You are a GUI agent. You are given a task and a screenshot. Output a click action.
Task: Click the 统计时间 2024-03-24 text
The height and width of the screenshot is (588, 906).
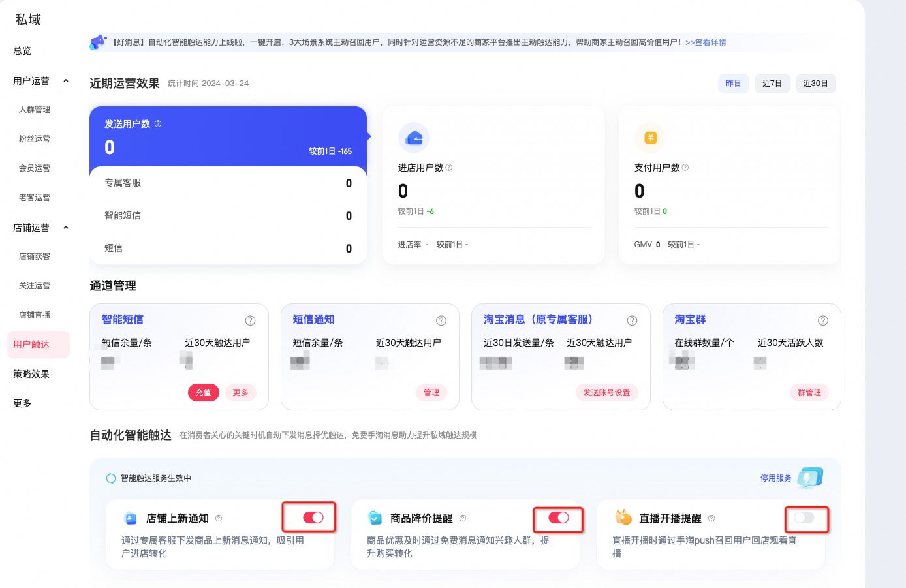[x=208, y=84]
